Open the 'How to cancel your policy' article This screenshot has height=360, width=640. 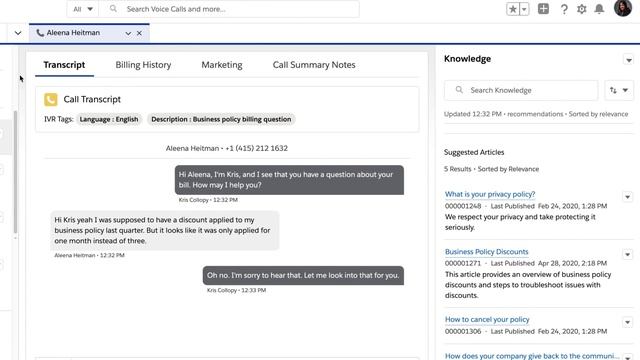487,320
